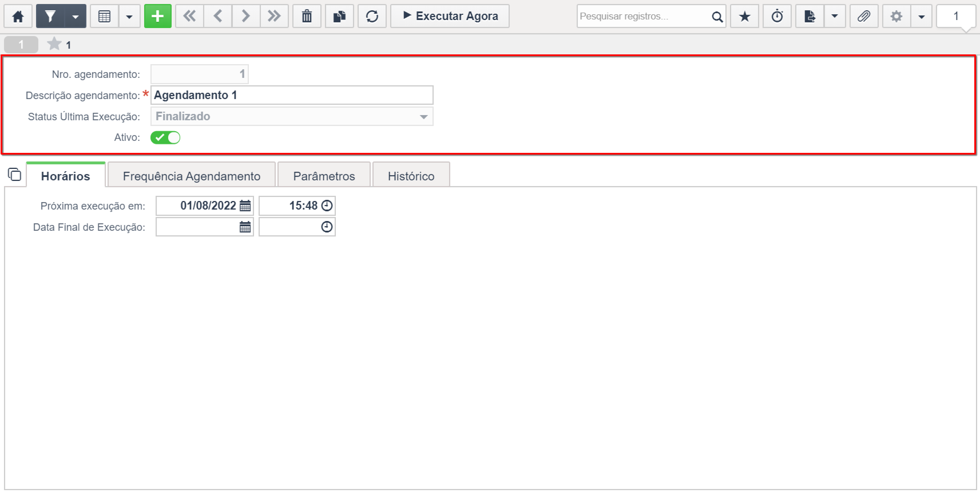Expand the settings gear dropdown arrow
The width and height of the screenshot is (980, 493).
(x=921, y=16)
